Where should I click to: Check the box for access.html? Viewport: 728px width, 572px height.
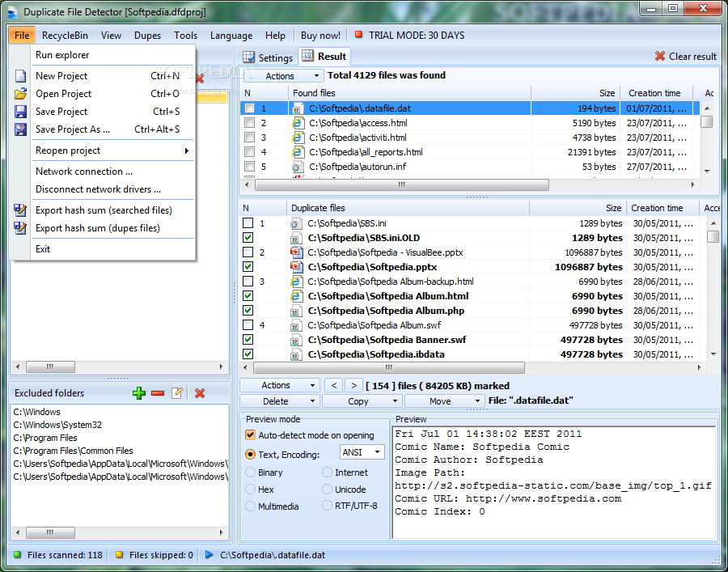coord(249,123)
